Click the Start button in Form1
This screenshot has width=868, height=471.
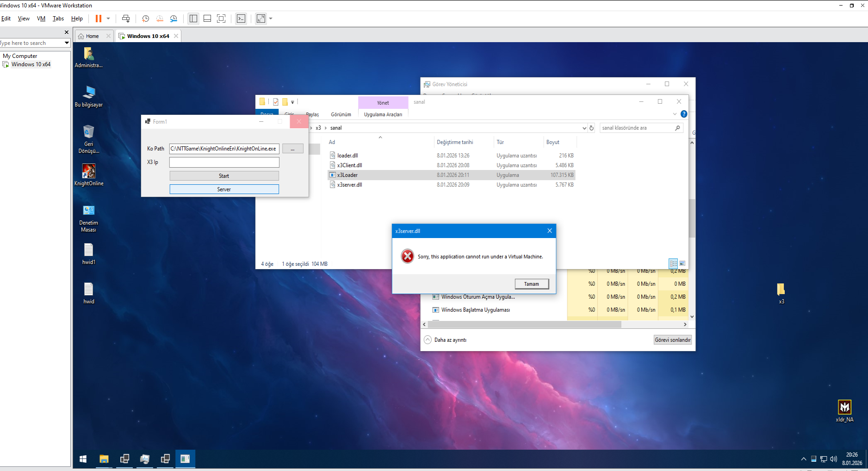click(224, 176)
